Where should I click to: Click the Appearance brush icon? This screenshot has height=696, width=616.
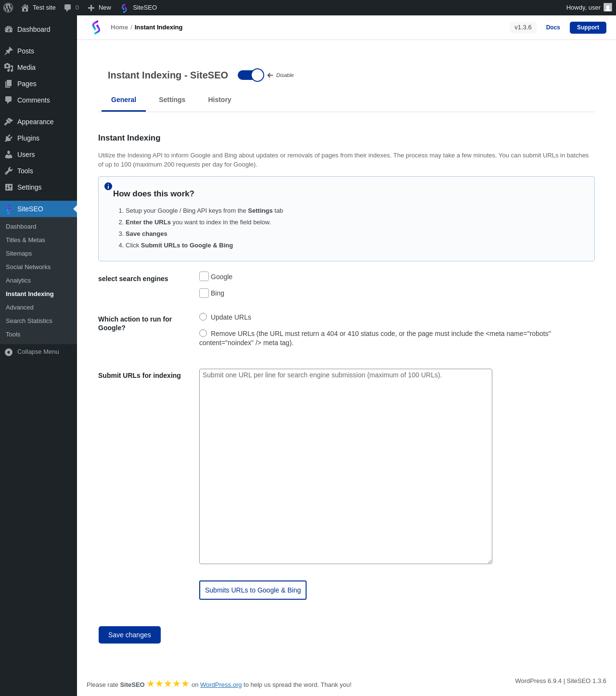[x=9, y=122]
